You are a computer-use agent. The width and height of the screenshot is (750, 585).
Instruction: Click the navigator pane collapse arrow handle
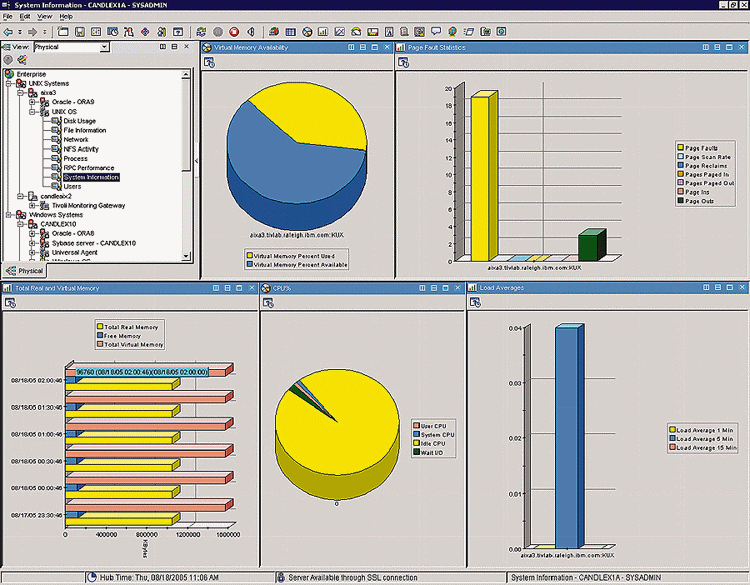196,161
